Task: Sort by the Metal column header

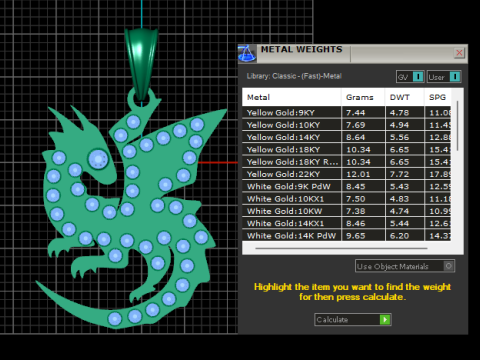Action: point(292,97)
